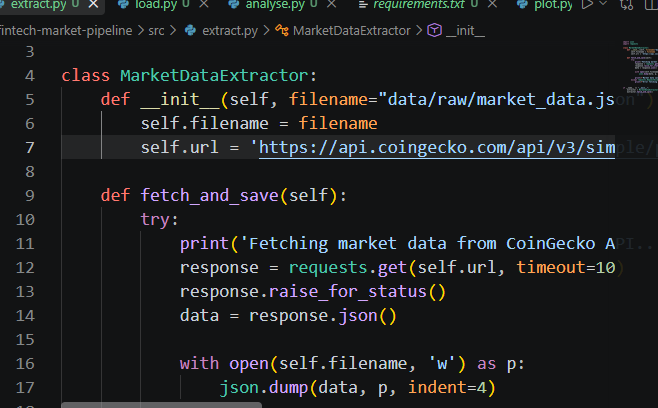Image resolution: width=658 pixels, height=408 pixels.
Task: Select fintech-market-pipeline in breadcrumb
Action: point(65,31)
